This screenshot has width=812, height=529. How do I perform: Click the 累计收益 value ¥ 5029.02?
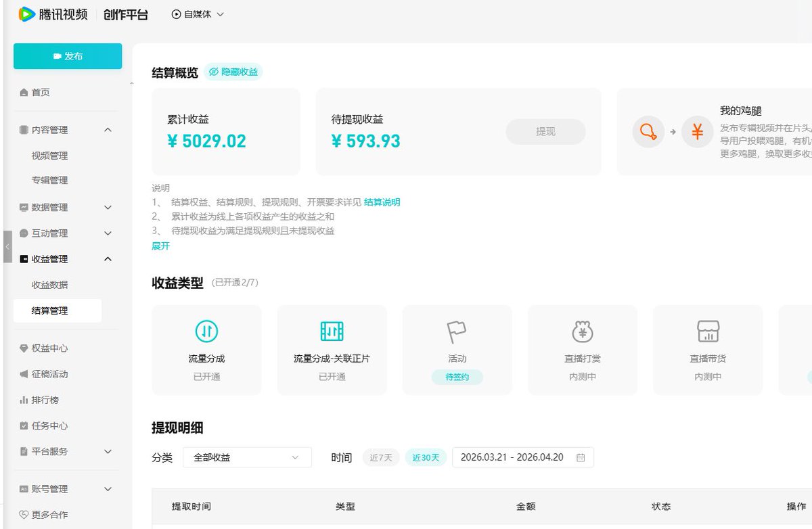[206, 141]
